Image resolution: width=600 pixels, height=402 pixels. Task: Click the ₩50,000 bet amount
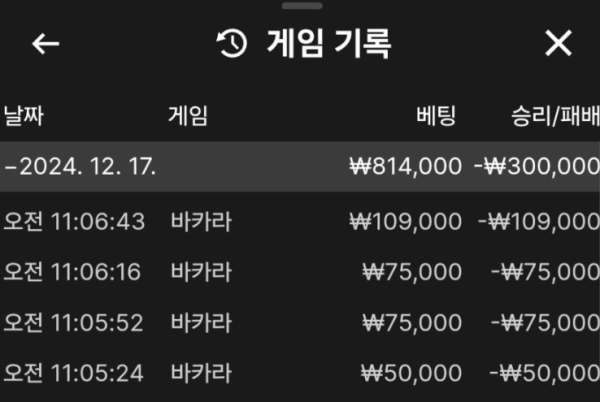click(411, 373)
